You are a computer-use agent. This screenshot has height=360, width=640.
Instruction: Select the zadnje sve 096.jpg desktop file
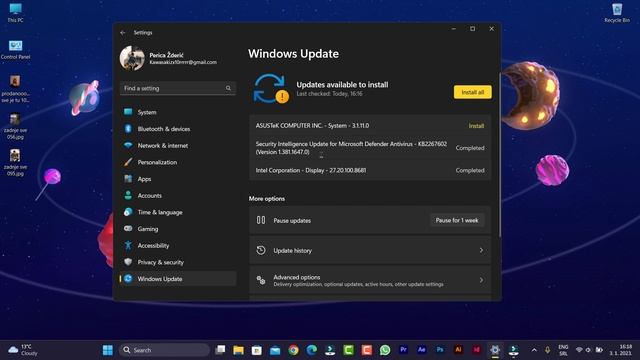pos(16,127)
